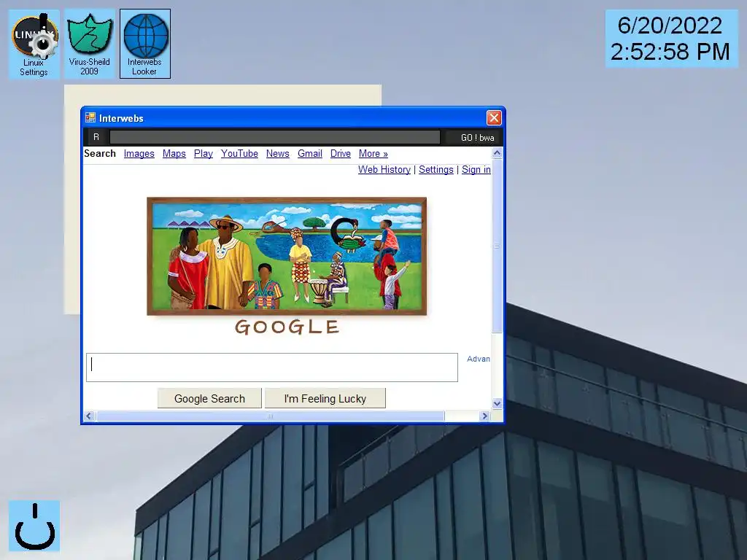Focus the Google search text box
The image size is (747, 560).
272,367
